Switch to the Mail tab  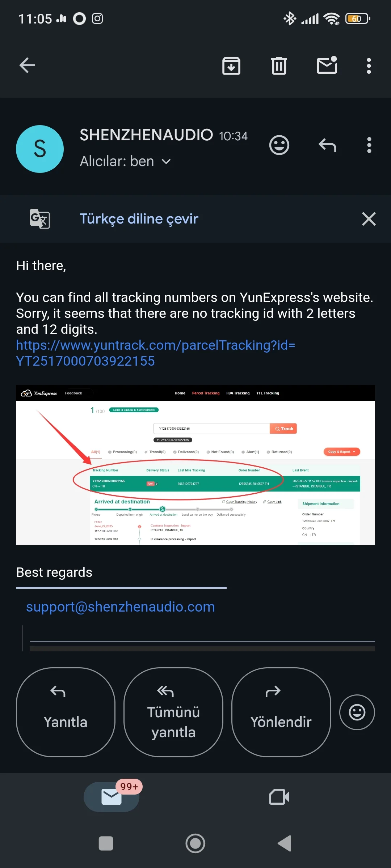[x=112, y=797]
